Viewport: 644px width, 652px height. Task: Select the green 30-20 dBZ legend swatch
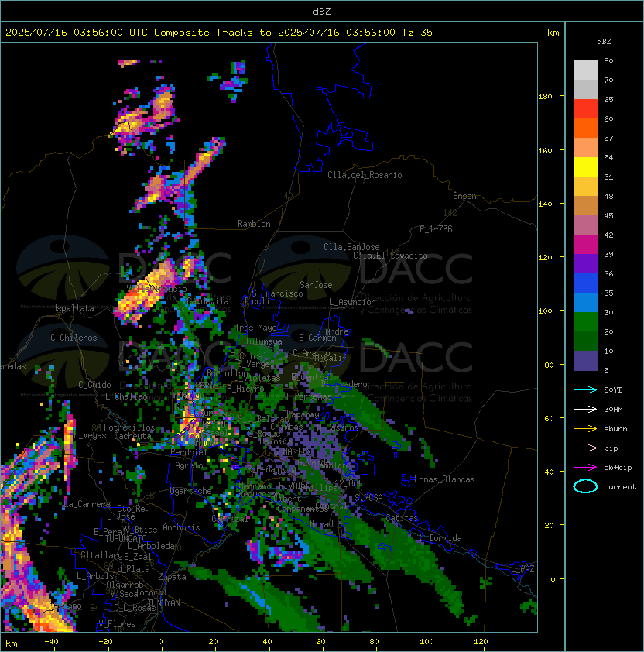pos(585,322)
